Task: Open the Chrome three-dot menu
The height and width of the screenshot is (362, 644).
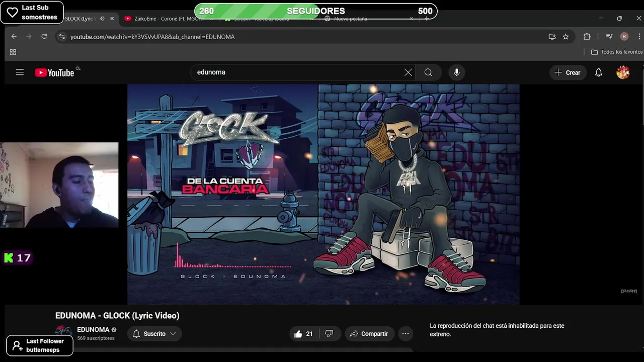Action: [x=639, y=37]
